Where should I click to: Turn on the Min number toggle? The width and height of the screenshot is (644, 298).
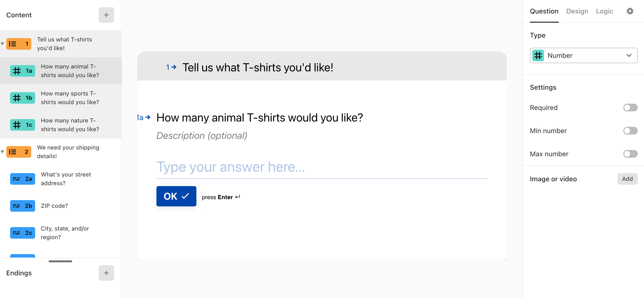coord(630,131)
